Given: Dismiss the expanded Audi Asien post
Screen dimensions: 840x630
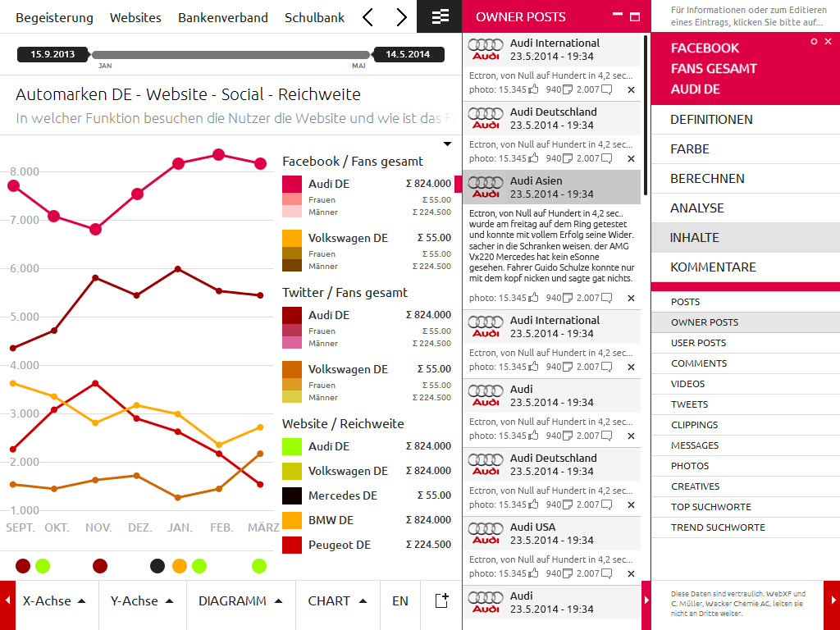Looking at the screenshot, I should [631, 298].
